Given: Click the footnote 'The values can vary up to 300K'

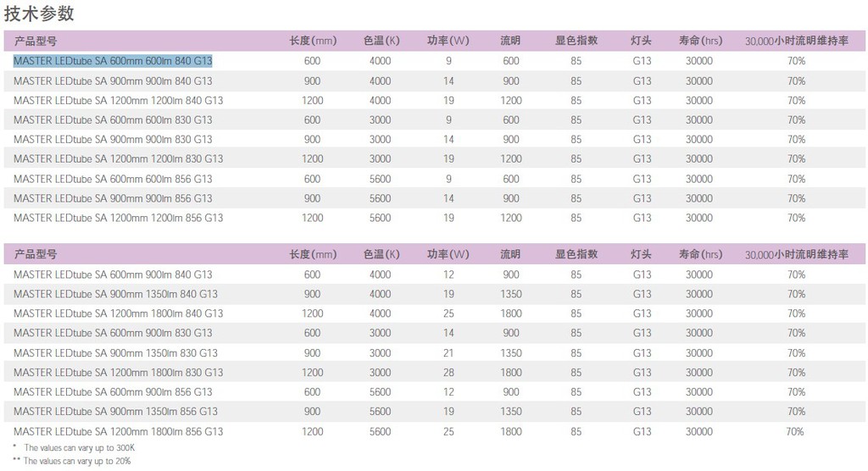Looking at the screenshot, I should coord(79,448).
